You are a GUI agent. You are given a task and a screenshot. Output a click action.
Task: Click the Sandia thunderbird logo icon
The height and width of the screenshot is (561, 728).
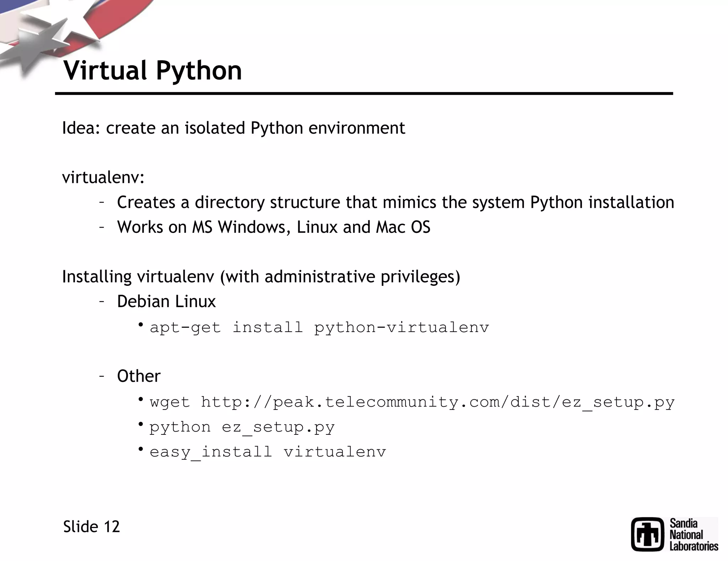click(x=647, y=534)
